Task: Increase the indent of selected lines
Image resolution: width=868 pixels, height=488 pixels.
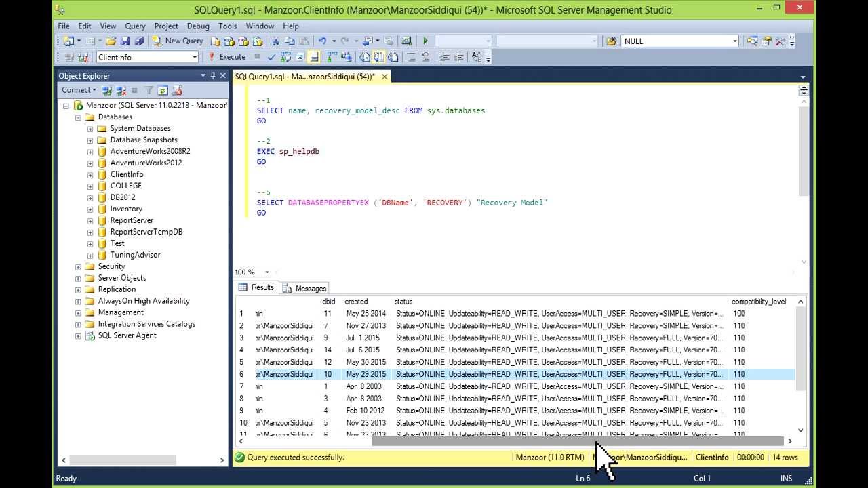Action: [458, 57]
